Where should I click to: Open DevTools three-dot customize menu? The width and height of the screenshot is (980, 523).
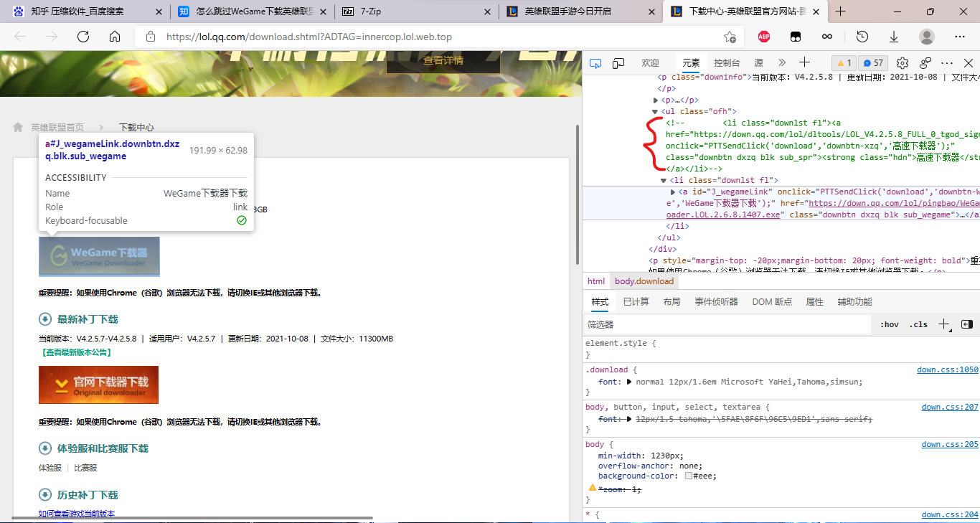[947, 63]
